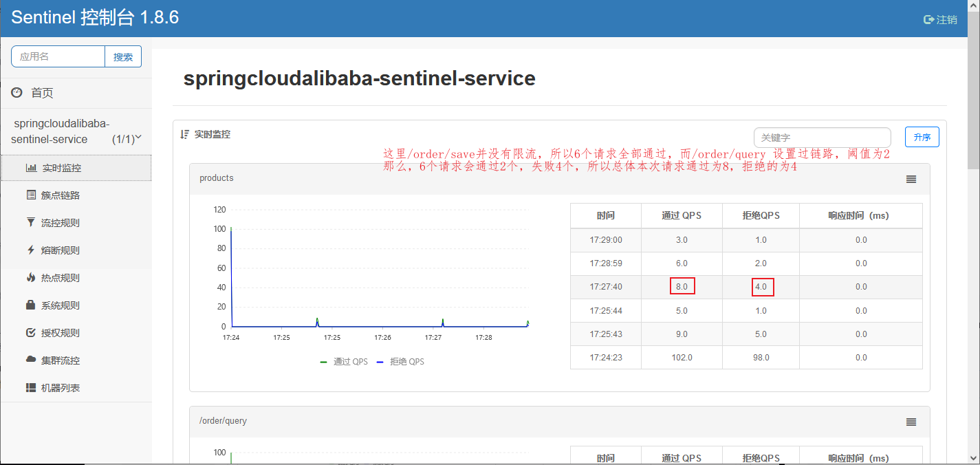980x465 pixels.
Task: Click the 注销 logout link
Action: (940, 20)
